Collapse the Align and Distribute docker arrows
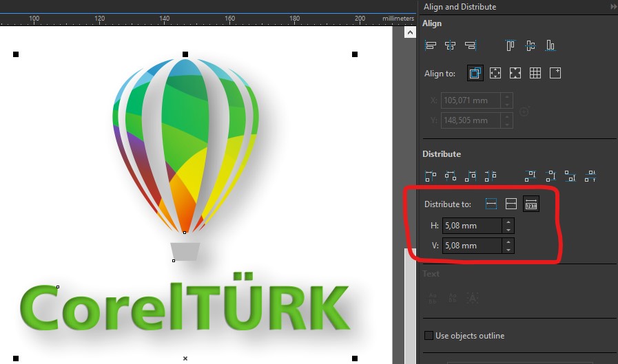This screenshot has width=618, height=364. click(x=613, y=7)
